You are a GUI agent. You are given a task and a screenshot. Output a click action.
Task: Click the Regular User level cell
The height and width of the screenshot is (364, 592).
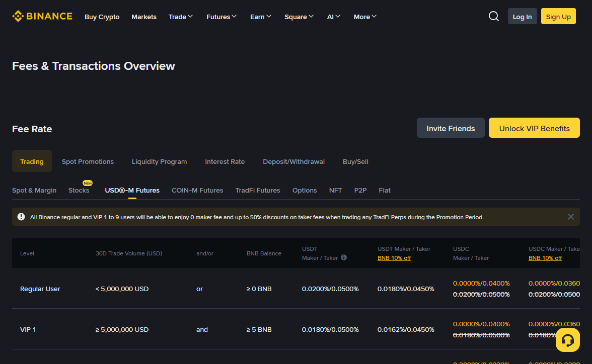coord(40,289)
